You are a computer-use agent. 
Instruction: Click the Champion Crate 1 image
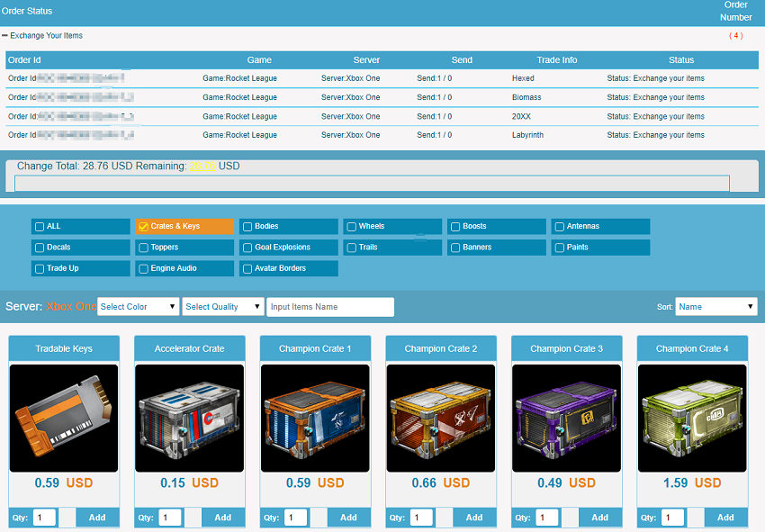pos(315,418)
